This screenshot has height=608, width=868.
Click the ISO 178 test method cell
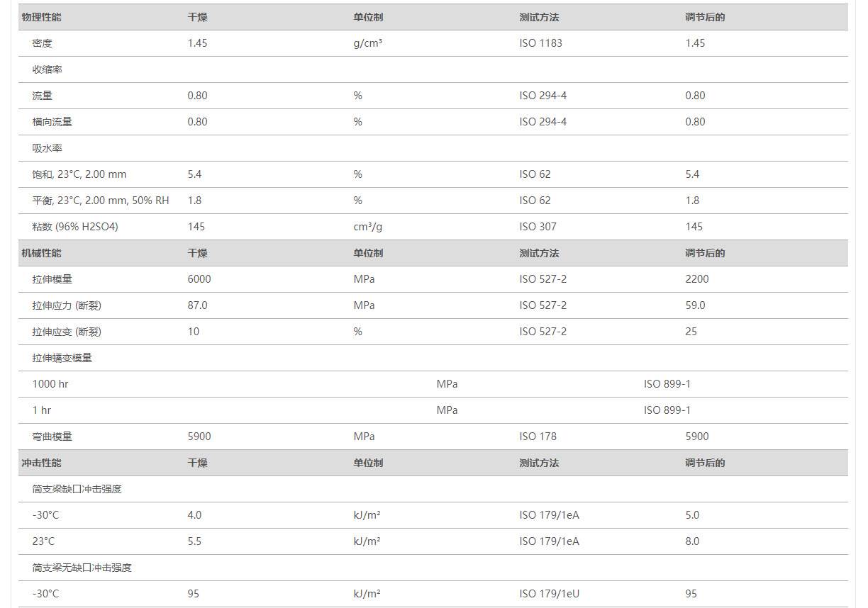coord(538,437)
